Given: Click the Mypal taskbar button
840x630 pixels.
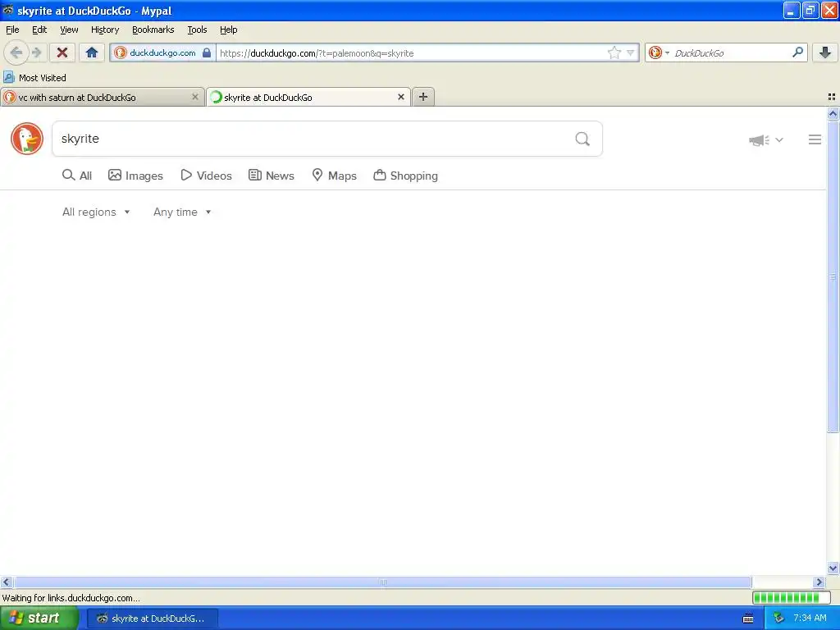Looking at the screenshot, I should pos(152,619).
